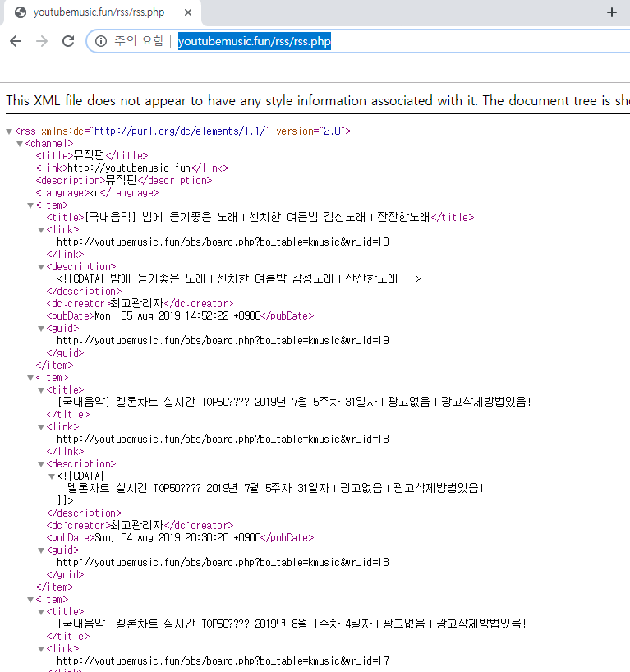This screenshot has height=672, width=630.
Task: Collapse the second item element
Action: 30,378
